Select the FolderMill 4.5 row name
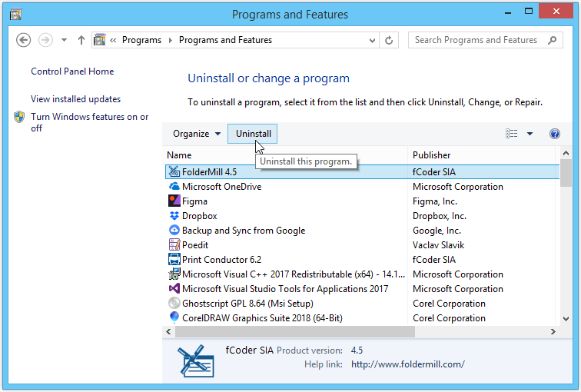This screenshot has width=581, height=392. pos(209,172)
